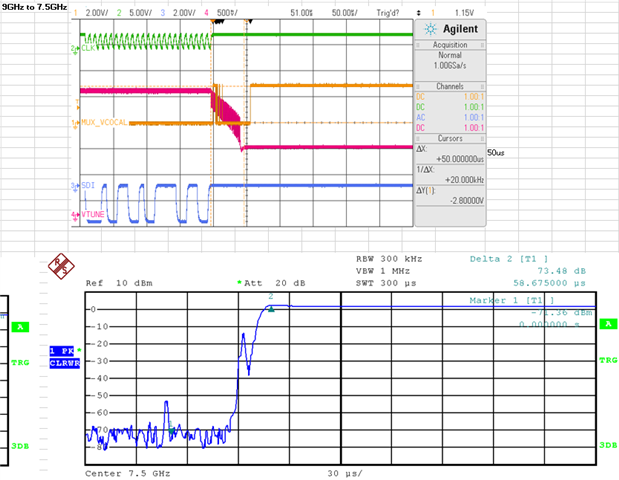Select the channel 4 VTUNE ground marker
The image size is (619, 480).
coord(75,215)
